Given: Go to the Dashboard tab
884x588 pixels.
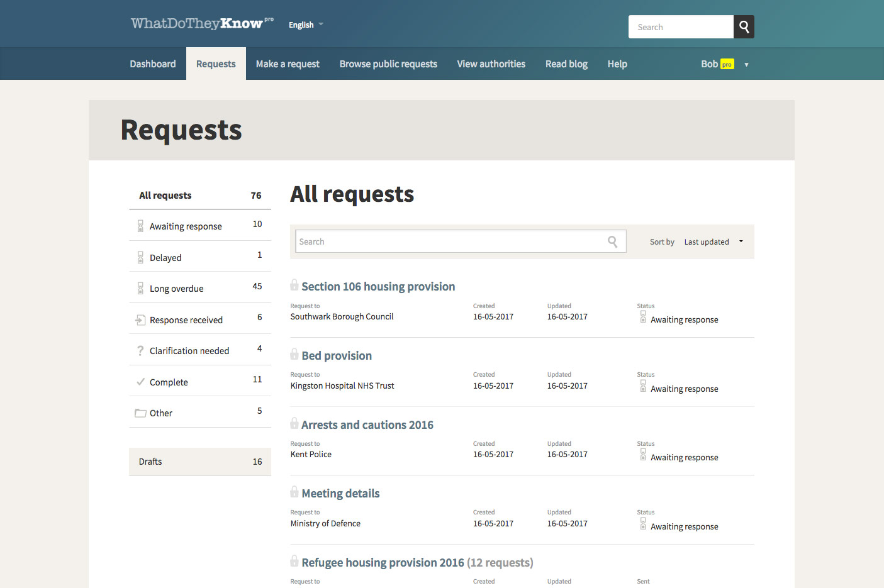Looking at the screenshot, I should (x=153, y=64).
